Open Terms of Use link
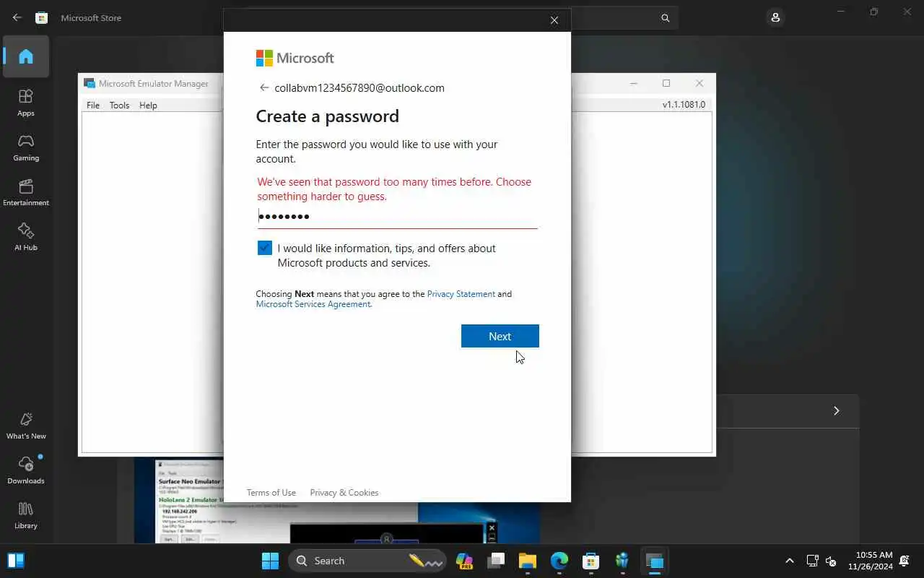The height and width of the screenshot is (578, 924). coord(271,493)
